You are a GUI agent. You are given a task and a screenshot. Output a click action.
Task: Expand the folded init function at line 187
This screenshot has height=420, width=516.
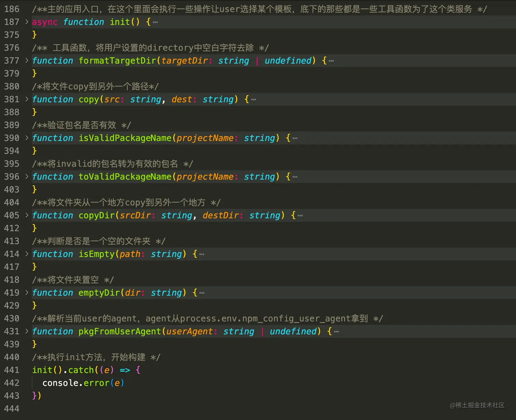tap(27, 22)
